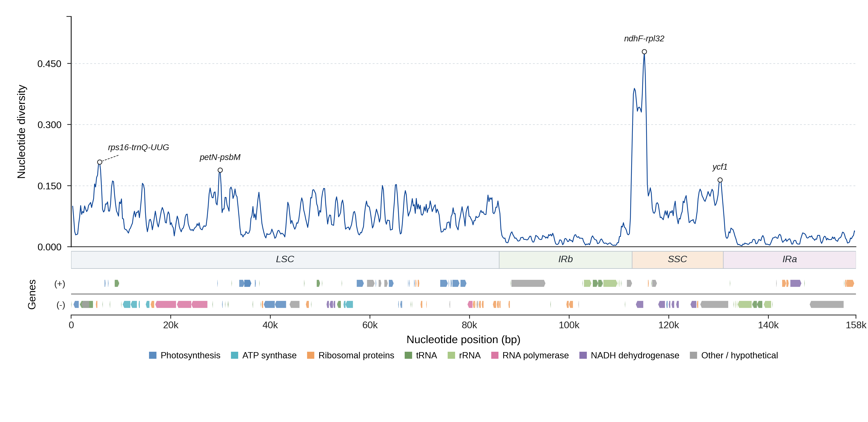868x422 pixels.
Task: Click the tRNA legend color swatch
Action: click(408, 355)
